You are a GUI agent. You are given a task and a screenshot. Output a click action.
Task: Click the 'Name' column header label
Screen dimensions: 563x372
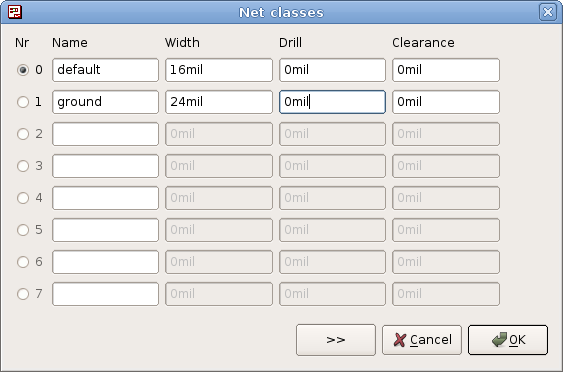(x=70, y=43)
